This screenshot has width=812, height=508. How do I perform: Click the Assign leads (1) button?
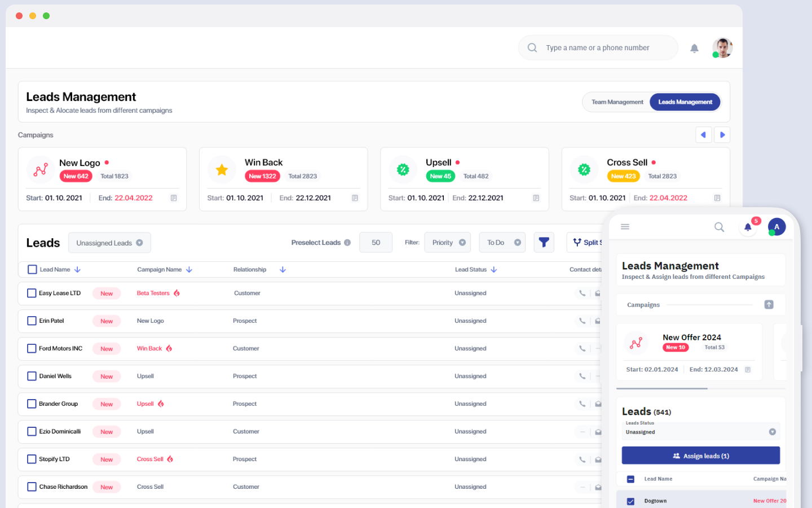701,456
